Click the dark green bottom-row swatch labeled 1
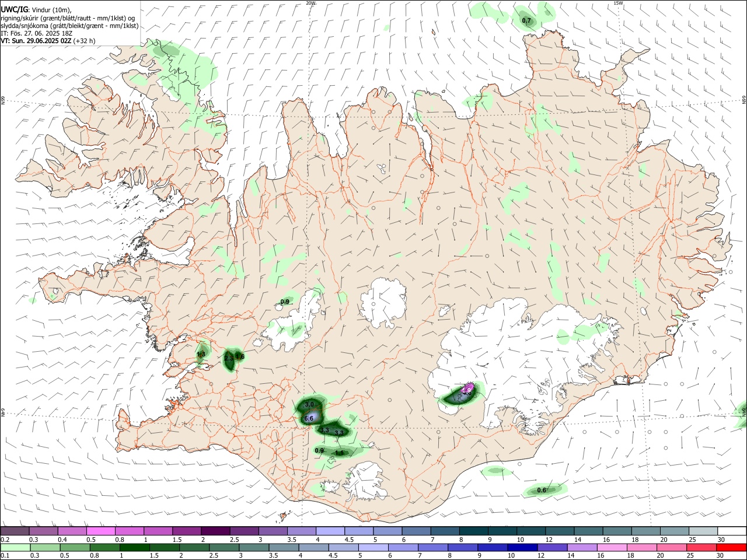Screen dimensions: 747x560 (134, 547)
